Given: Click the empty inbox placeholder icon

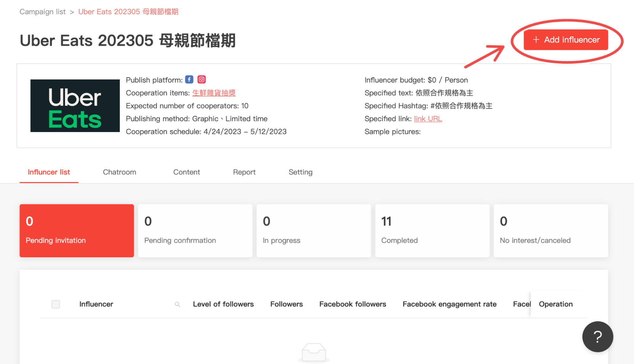Looking at the screenshot, I should click(x=314, y=352).
